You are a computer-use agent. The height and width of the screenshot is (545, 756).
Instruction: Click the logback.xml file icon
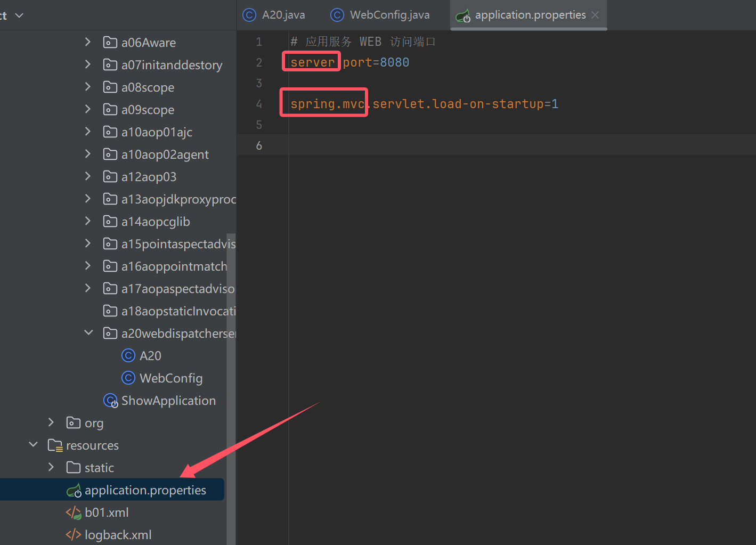tap(74, 534)
